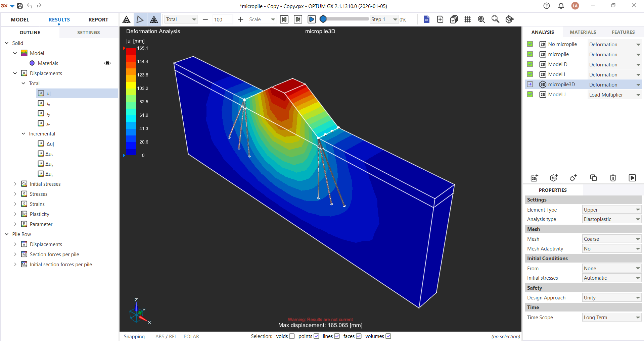Add a new 2D analysis stage
The width and height of the screenshot is (644, 341).
click(534, 178)
